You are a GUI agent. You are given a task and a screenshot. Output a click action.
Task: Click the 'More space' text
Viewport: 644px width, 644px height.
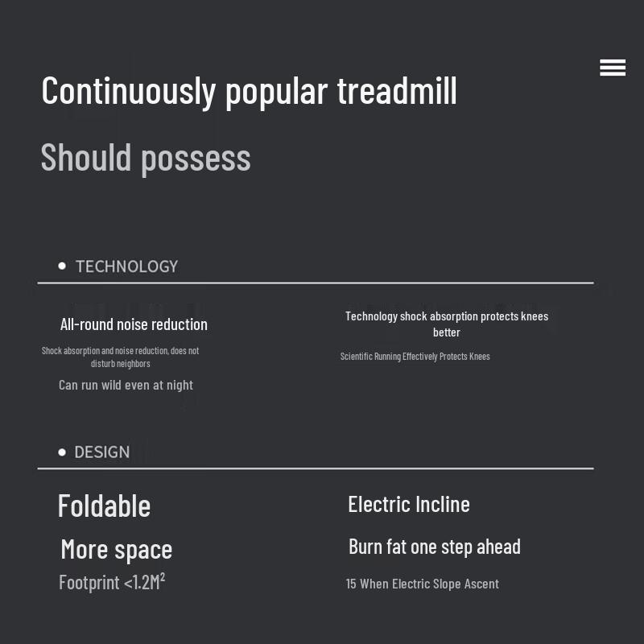coord(117,550)
